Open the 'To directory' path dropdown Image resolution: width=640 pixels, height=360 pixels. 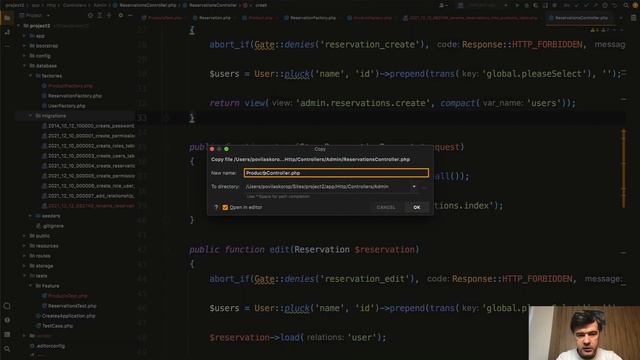[x=414, y=187]
